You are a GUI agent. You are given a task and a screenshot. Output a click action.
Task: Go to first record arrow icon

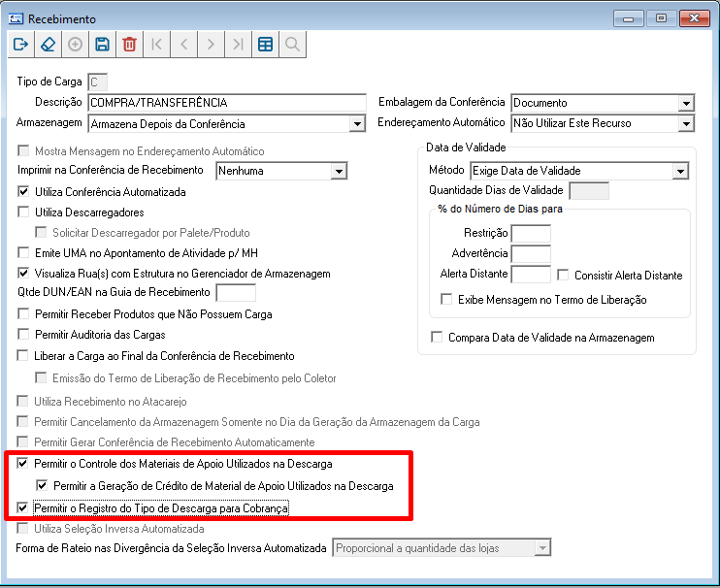click(156, 45)
